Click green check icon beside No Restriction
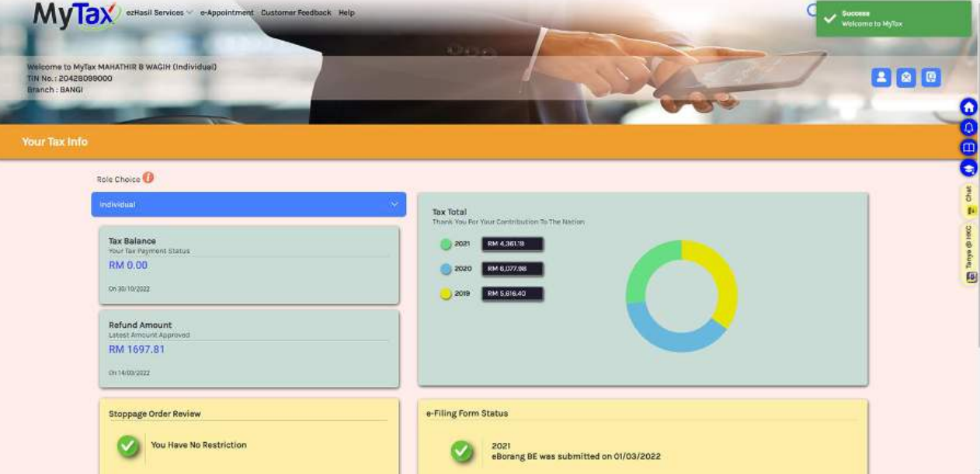Screen dimensions: 980x474 click(x=128, y=446)
